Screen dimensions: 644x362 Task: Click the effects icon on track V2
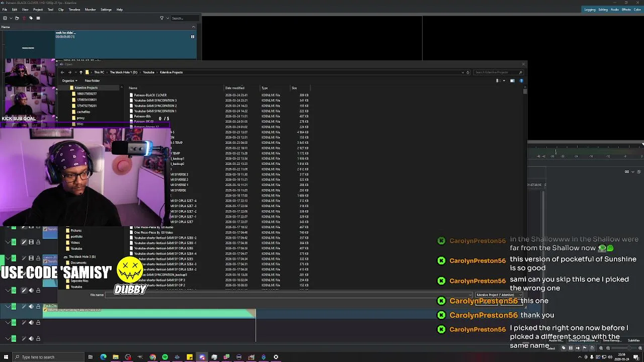pyautogui.click(x=24, y=242)
